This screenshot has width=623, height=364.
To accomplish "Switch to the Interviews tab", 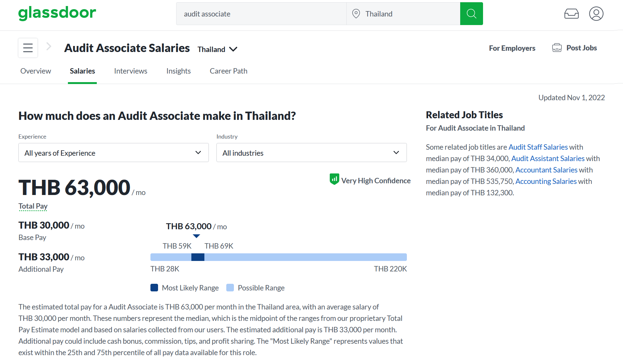I will (130, 71).
